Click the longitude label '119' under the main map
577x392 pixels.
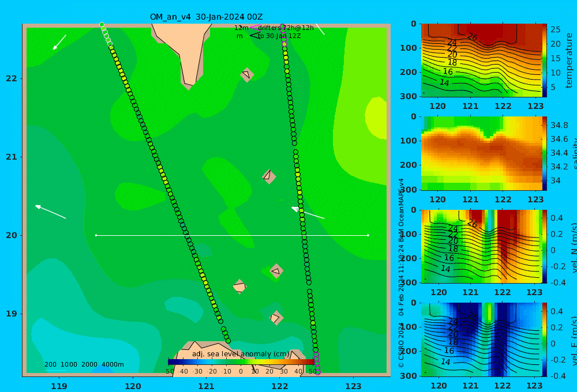(59, 386)
